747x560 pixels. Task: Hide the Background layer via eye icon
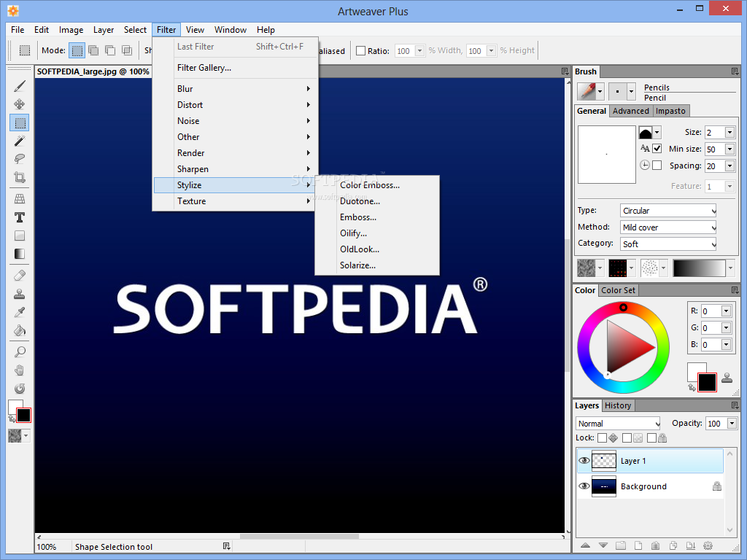(x=584, y=486)
